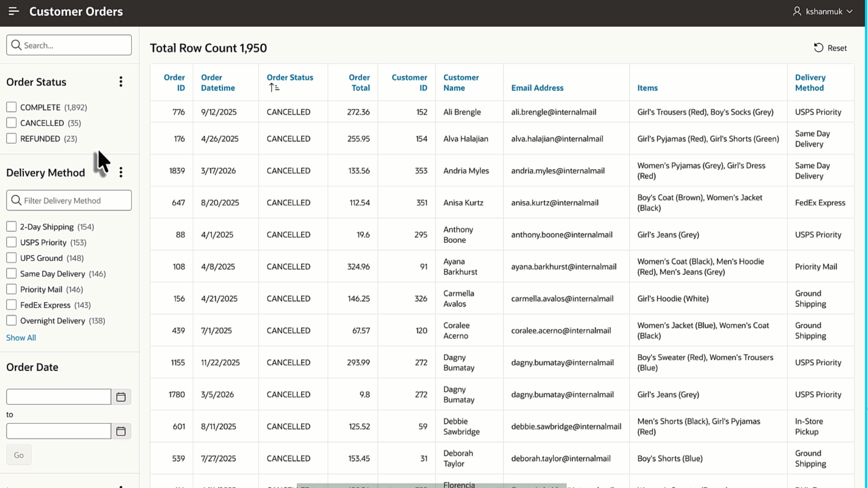Select FedEx Express delivery cell for Anisa Kurtz
The height and width of the screenshot is (488, 868).
(820, 203)
